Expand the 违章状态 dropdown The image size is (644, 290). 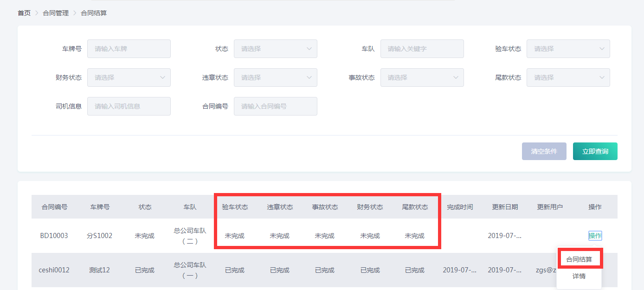(275, 77)
